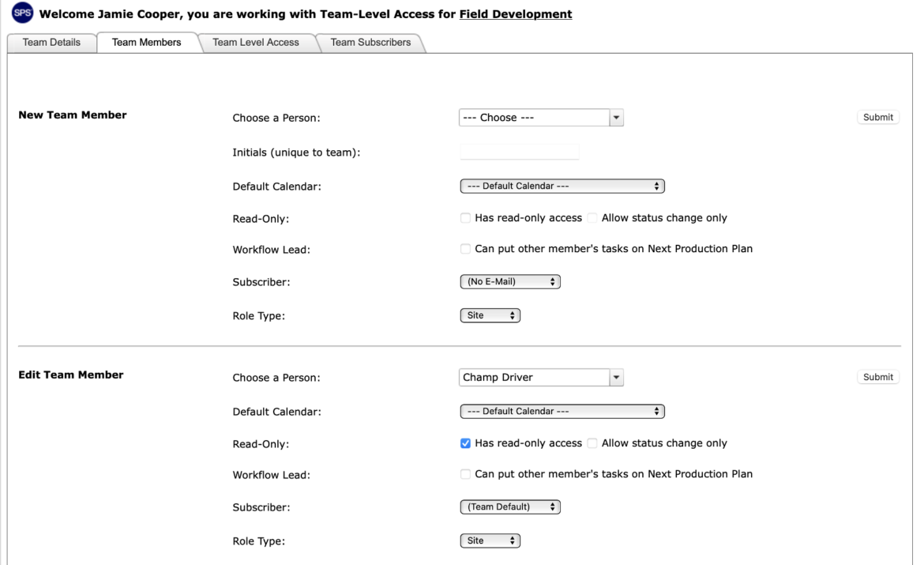
Task: Open the Team Subscribers tab
Action: click(370, 43)
